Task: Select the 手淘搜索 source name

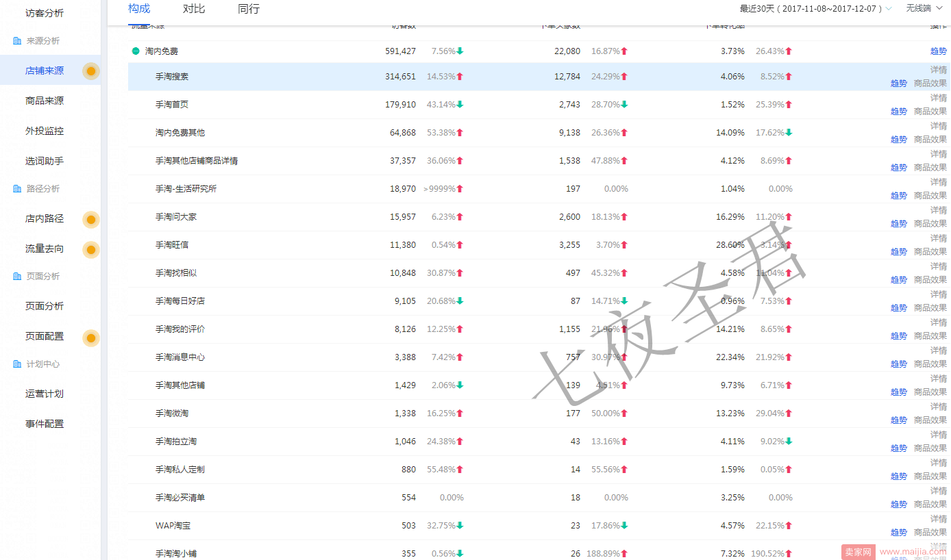Action: coord(172,77)
